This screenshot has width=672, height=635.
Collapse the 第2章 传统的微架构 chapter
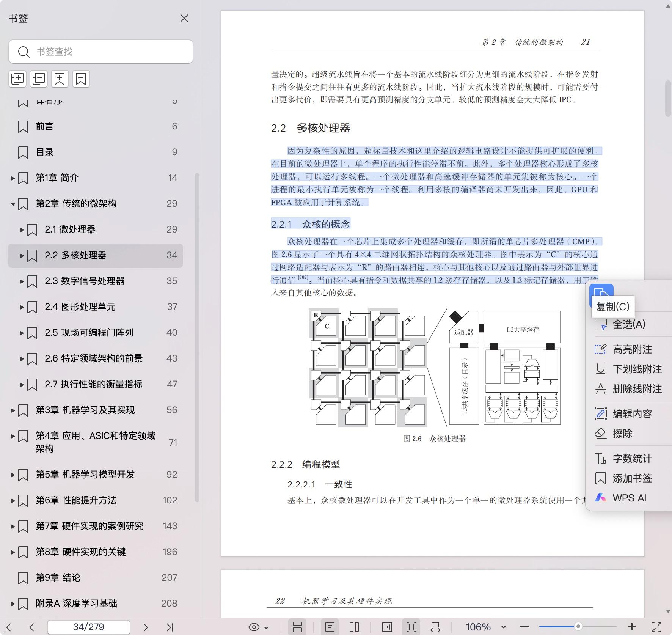pos(13,204)
